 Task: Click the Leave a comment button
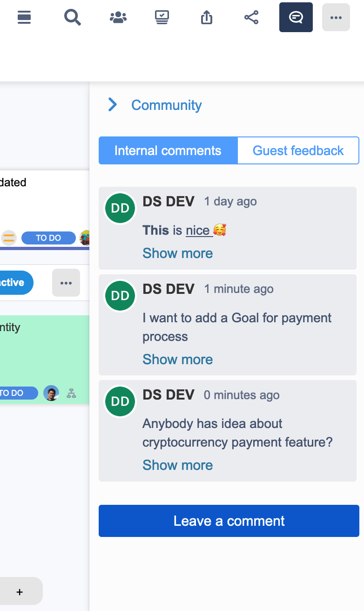pos(229,521)
